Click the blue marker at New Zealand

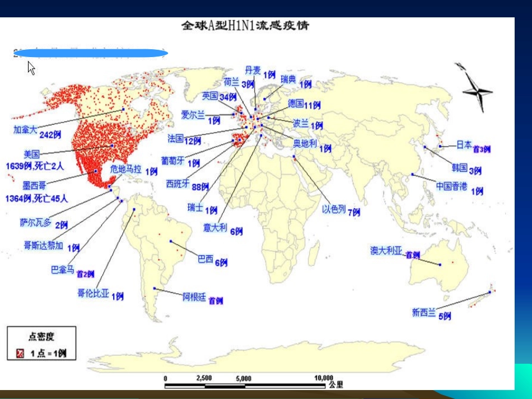click(489, 292)
